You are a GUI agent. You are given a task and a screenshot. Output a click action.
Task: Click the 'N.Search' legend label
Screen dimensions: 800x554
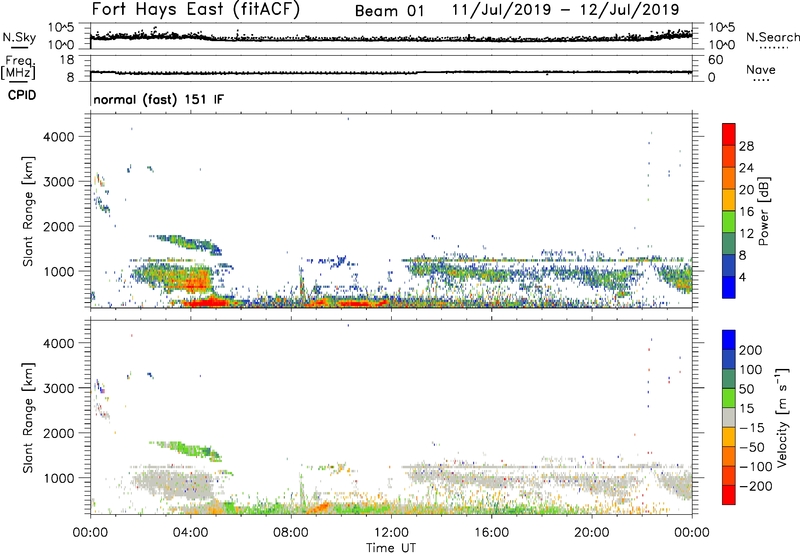[x=772, y=37]
